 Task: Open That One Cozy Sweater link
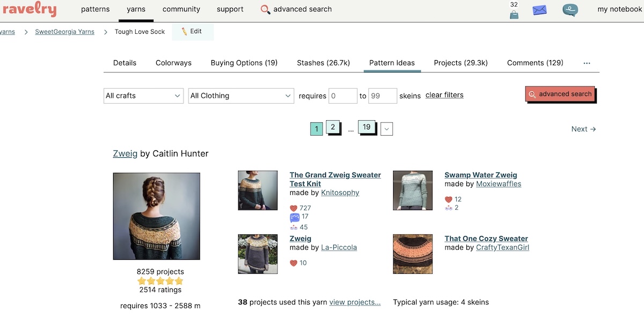tap(486, 239)
